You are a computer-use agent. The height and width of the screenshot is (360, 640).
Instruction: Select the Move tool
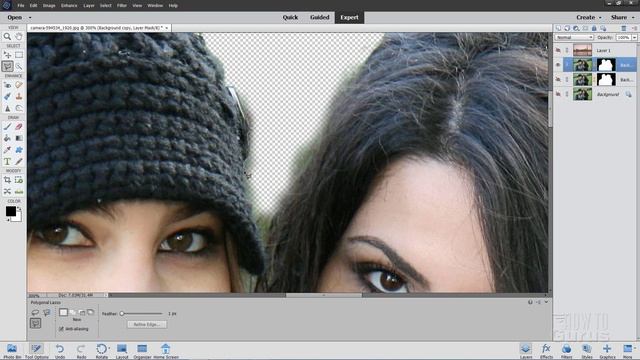pos(7,55)
